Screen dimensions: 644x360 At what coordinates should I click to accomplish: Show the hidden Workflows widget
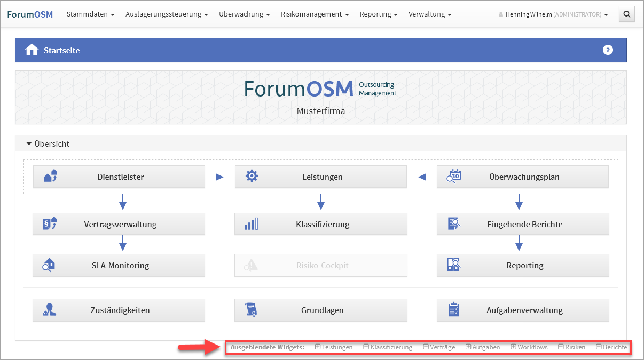click(529, 347)
